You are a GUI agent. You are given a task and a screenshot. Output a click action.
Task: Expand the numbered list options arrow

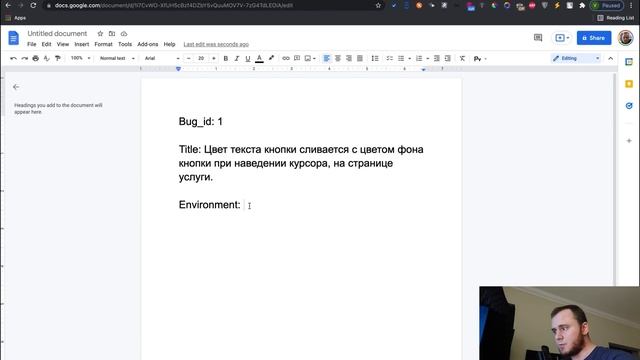point(427,58)
